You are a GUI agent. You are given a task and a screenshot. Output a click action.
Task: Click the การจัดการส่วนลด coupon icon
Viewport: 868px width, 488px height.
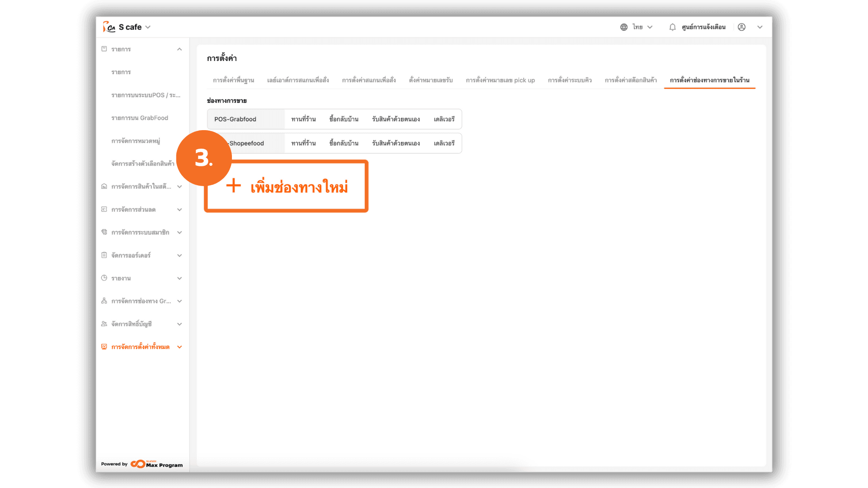point(104,209)
